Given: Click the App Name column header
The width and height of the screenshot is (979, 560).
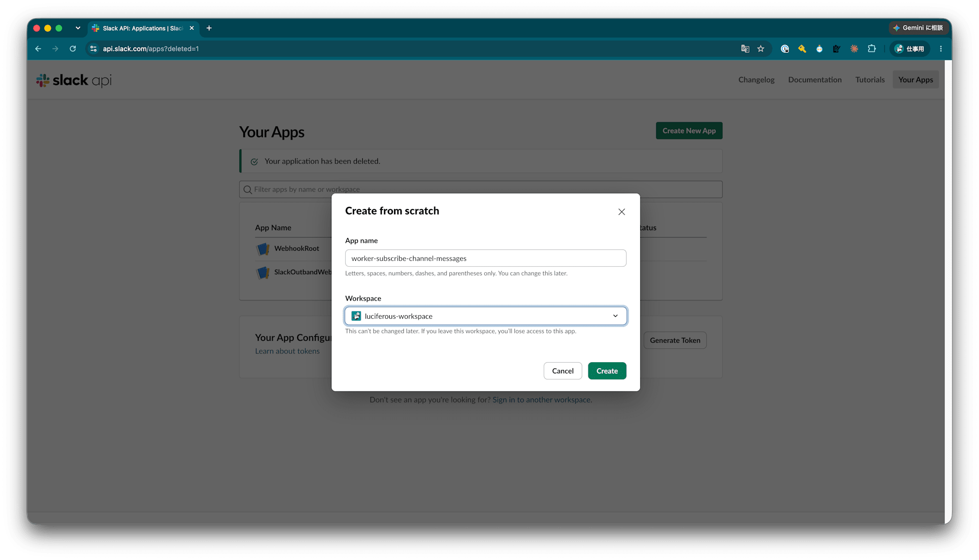Looking at the screenshot, I should (273, 228).
